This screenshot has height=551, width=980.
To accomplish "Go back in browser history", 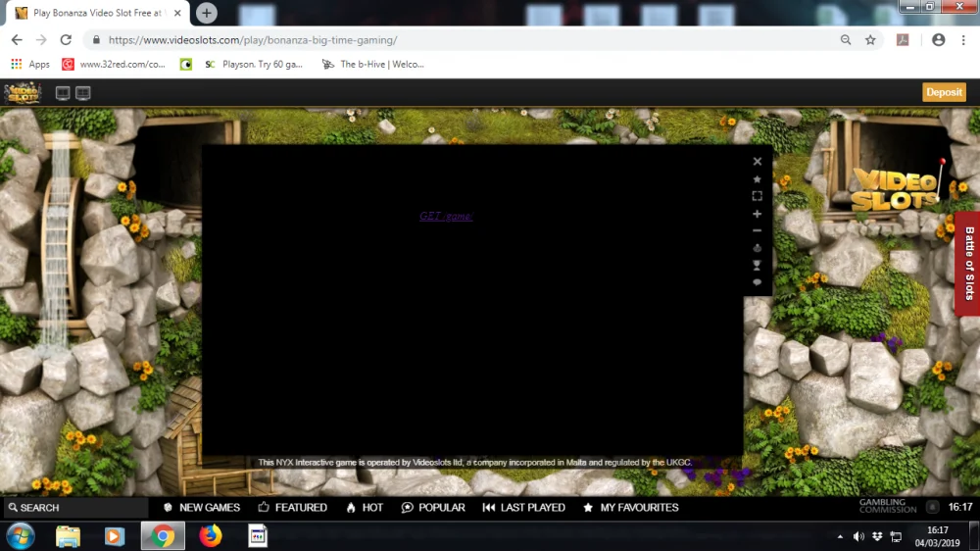I will 17,40.
